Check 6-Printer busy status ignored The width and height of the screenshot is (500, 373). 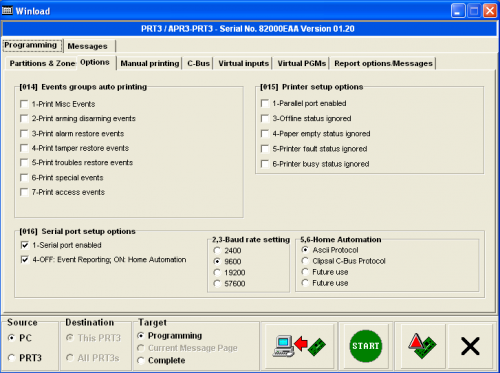pos(265,164)
